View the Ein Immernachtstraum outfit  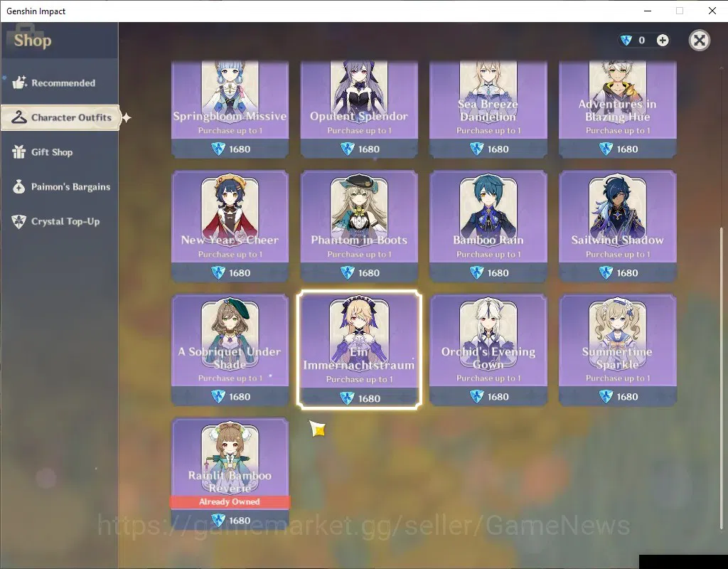point(359,350)
